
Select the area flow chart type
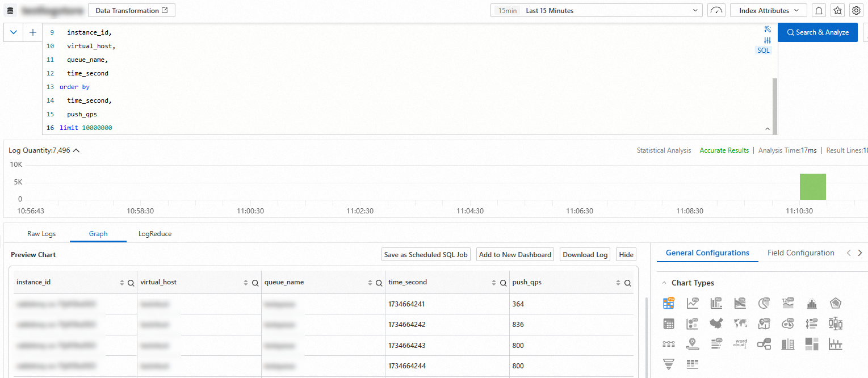click(740, 304)
